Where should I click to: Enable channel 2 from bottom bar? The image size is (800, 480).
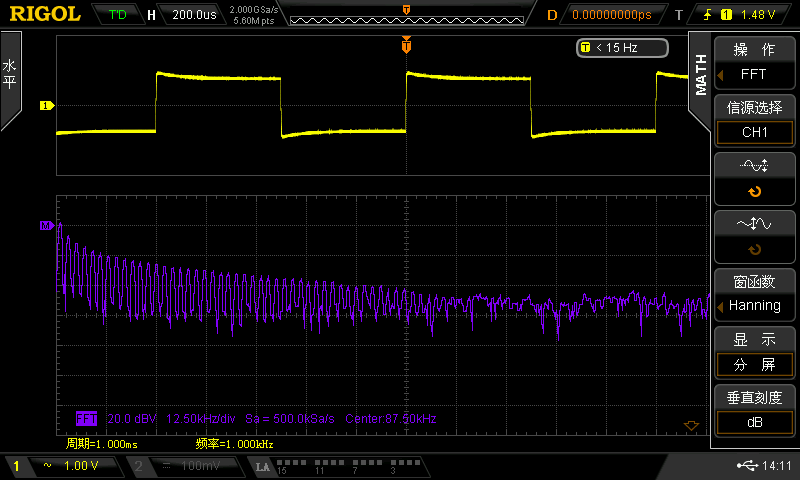point(185,466)
